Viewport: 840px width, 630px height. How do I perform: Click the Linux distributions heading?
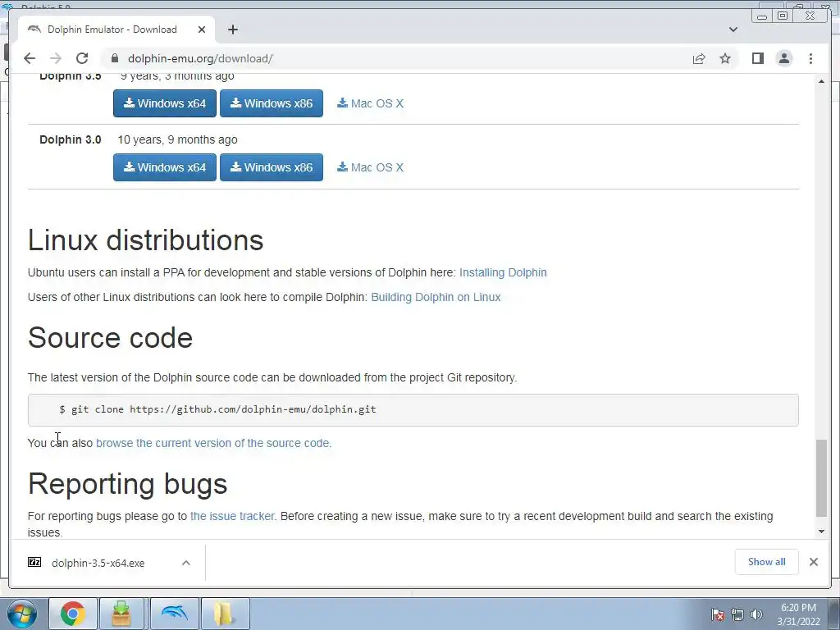tap(146, 240)
